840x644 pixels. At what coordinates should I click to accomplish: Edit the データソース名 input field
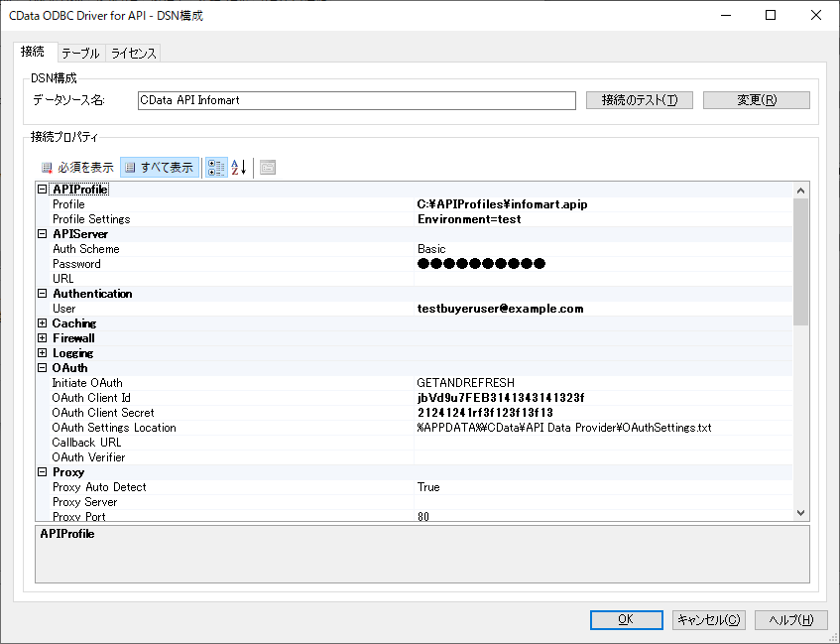tap(357, 100)
